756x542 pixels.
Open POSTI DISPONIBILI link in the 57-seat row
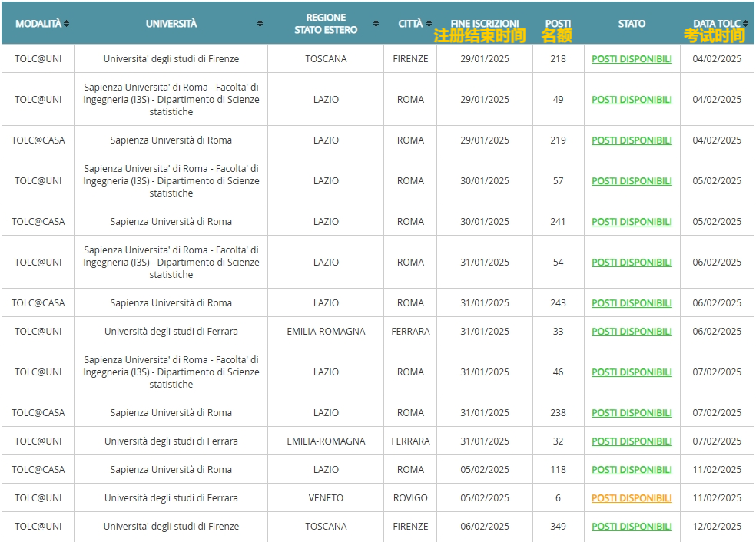pos(632,181)
